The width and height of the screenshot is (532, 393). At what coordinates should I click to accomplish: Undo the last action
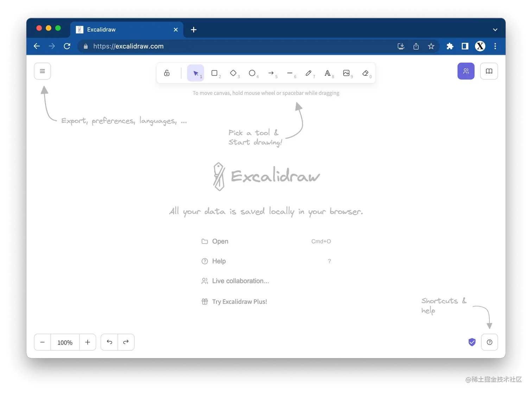coord(109,342)
